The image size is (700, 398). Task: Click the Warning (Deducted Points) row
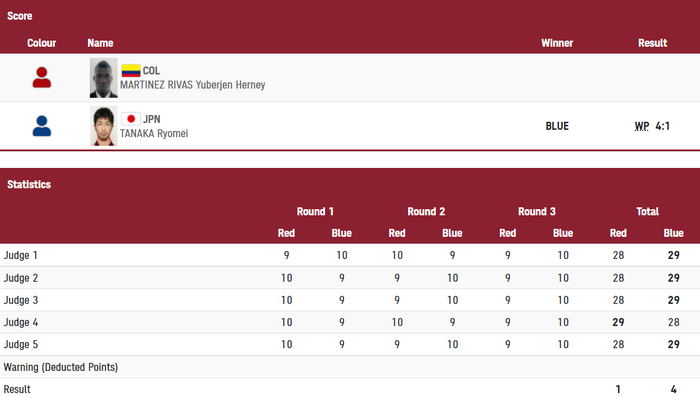click(x=350, y=367)
